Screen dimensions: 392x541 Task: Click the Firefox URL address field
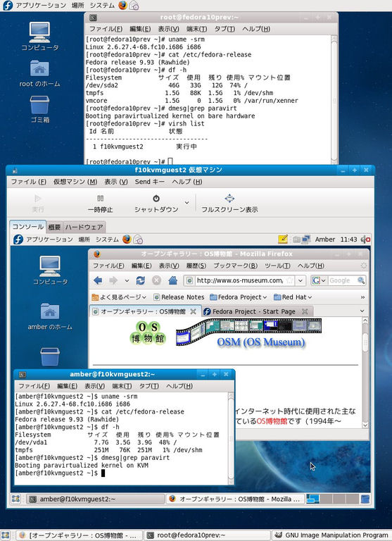coord(239,280)
